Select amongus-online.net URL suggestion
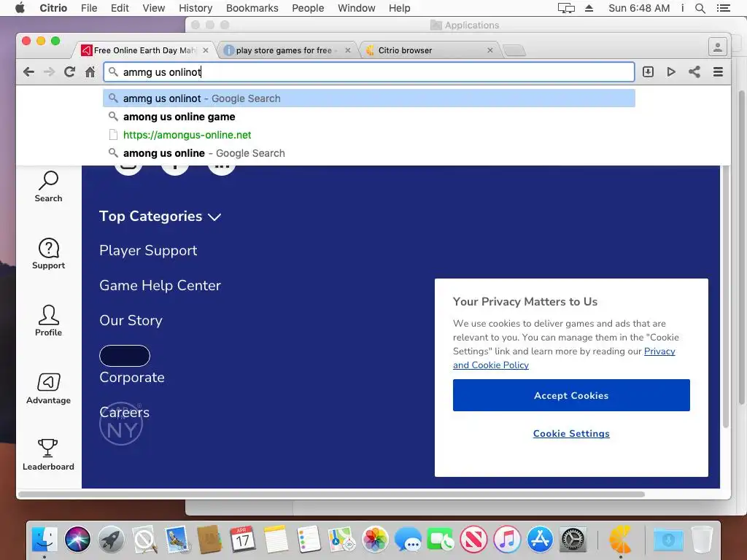747x560 pixels. pos(368,135)
